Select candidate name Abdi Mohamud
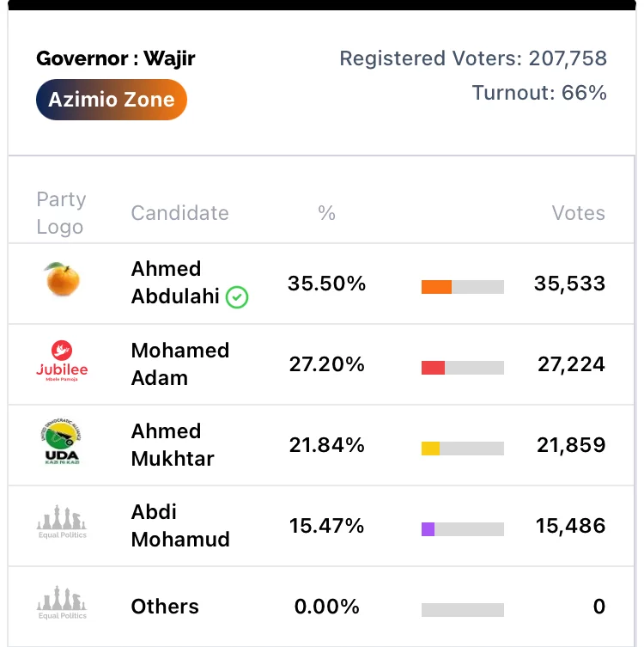This screenshot has height=647, width=644. pos(180,526)
